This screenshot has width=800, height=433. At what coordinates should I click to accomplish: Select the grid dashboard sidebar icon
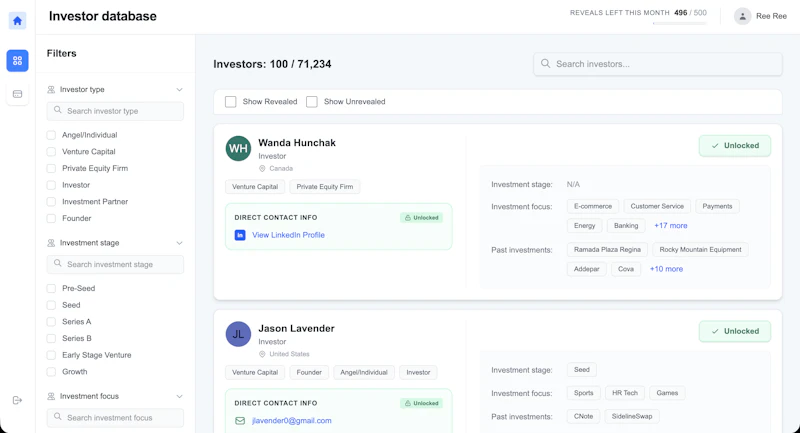17,61
